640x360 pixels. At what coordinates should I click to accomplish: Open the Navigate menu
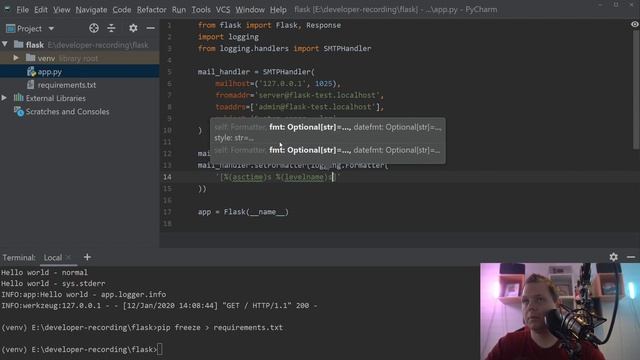[x=91, y=9]
